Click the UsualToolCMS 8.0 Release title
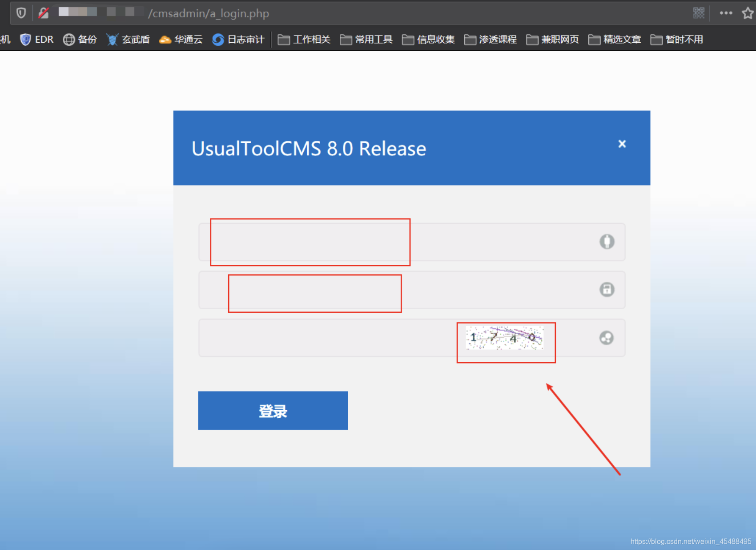Screen dimensions: 756x550 [309, 149]
